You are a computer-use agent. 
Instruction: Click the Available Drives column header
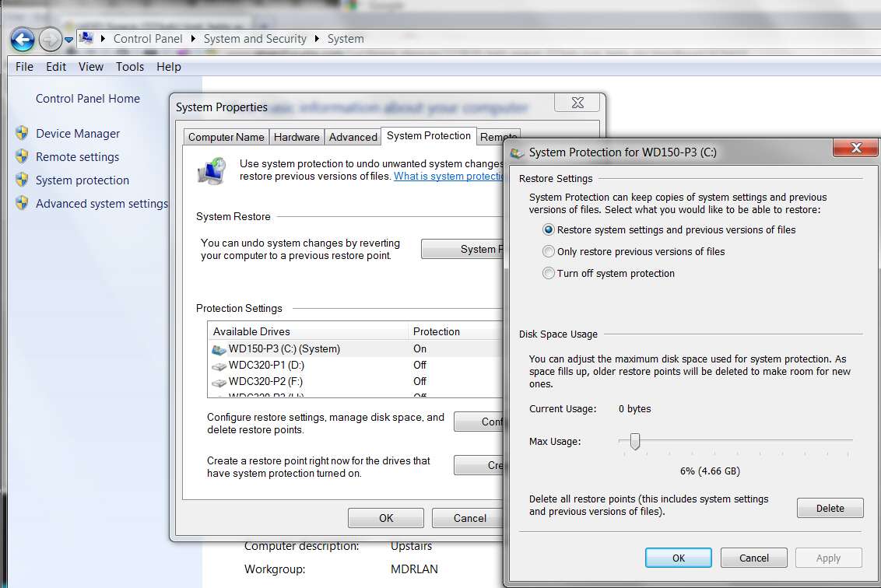click(308, 331)
